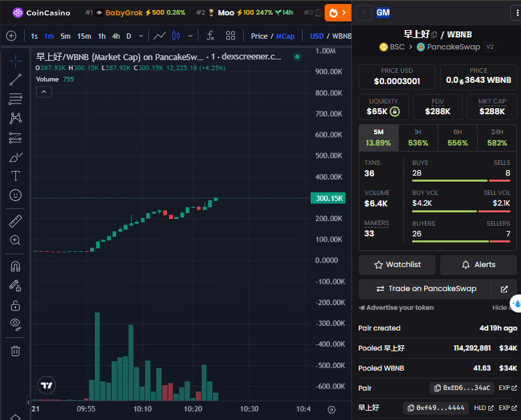Open the PancakeSwap DEX link
Screen dimensions: 521x420
point(448,47)
